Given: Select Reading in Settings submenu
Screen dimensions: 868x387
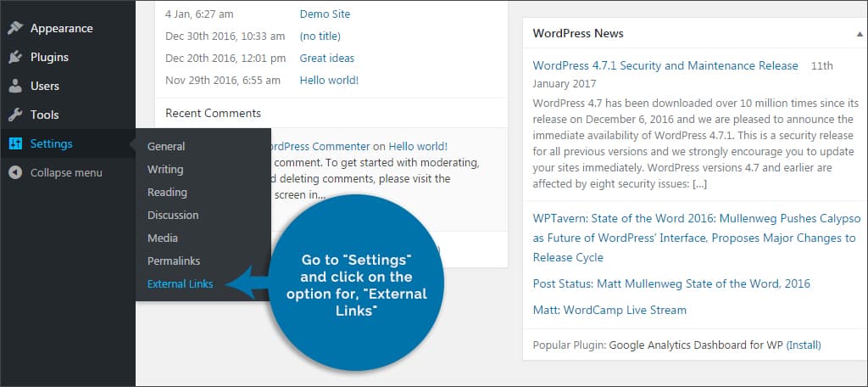Looking at the screenshot, I should coord(167,192).
